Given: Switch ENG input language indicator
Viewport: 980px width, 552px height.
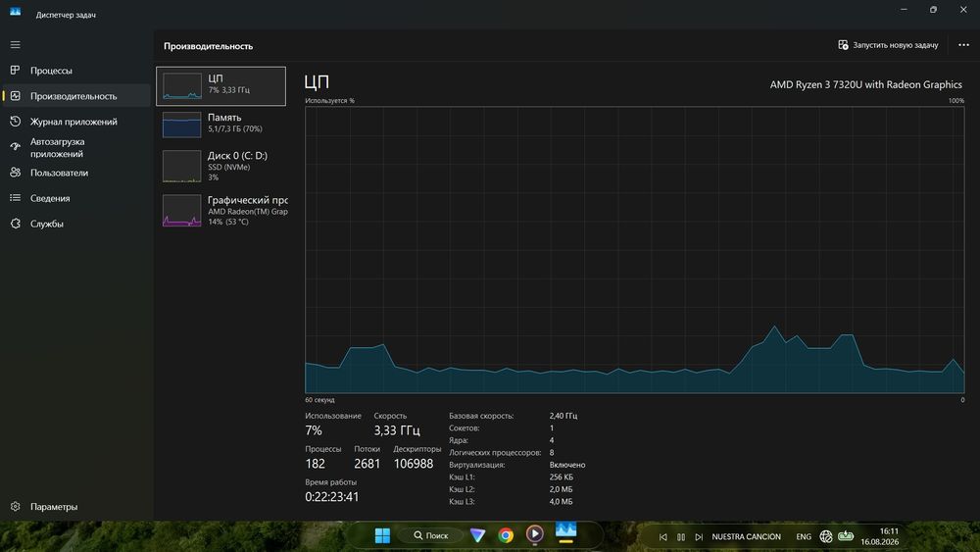Looking at the screenshot, I should [804, 537].
